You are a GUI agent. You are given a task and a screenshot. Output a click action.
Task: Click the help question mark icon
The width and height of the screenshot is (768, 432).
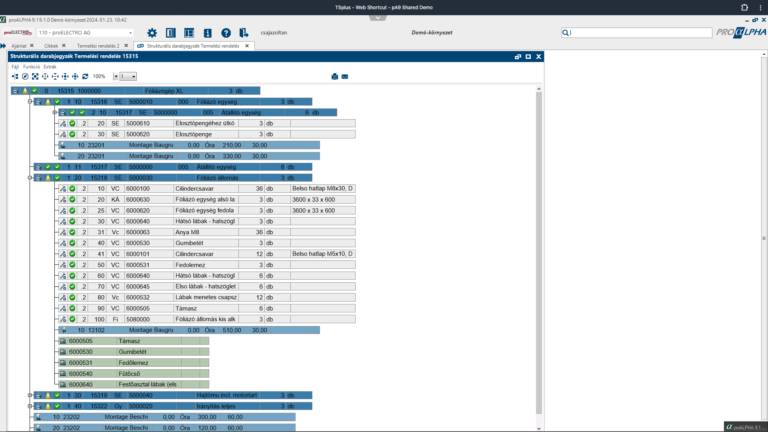click(226, 33)
